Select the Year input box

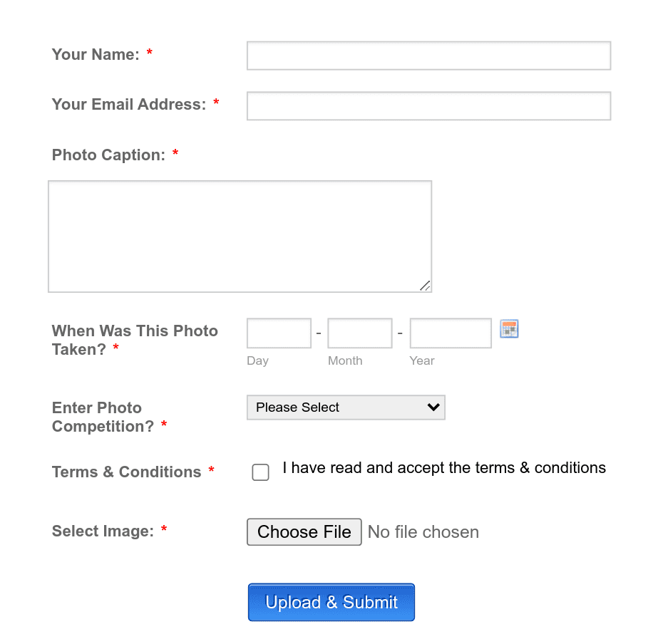(451, 333)
